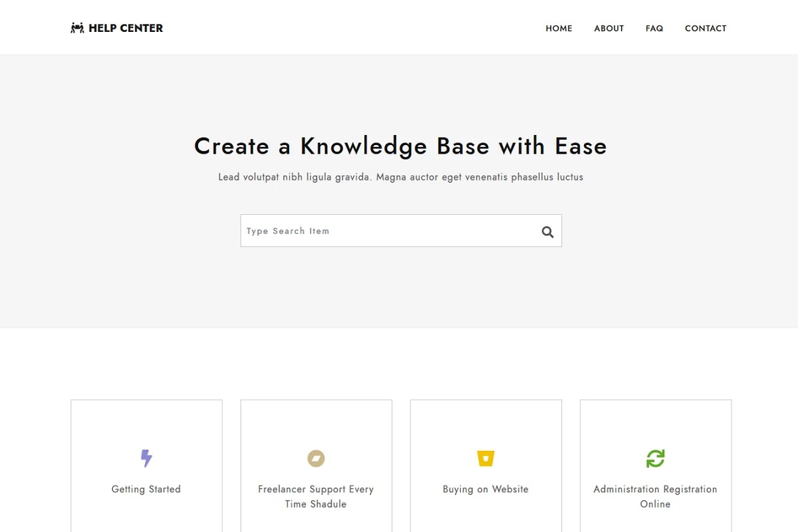Open the Getting Started title link
The height and width of the screenshot is (532, 798).
[x=146, y=489]
